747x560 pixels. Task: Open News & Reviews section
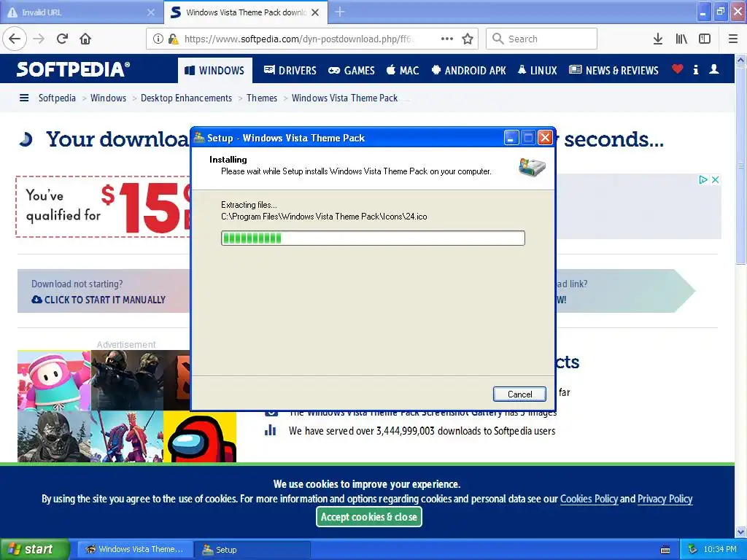pyautogui.click(x=614, y=71)
